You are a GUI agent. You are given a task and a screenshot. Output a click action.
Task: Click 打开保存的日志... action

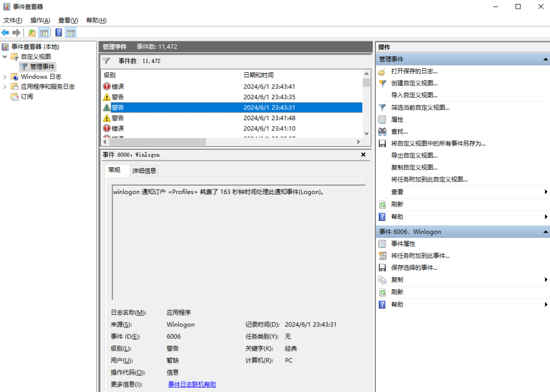click(414, 71)
